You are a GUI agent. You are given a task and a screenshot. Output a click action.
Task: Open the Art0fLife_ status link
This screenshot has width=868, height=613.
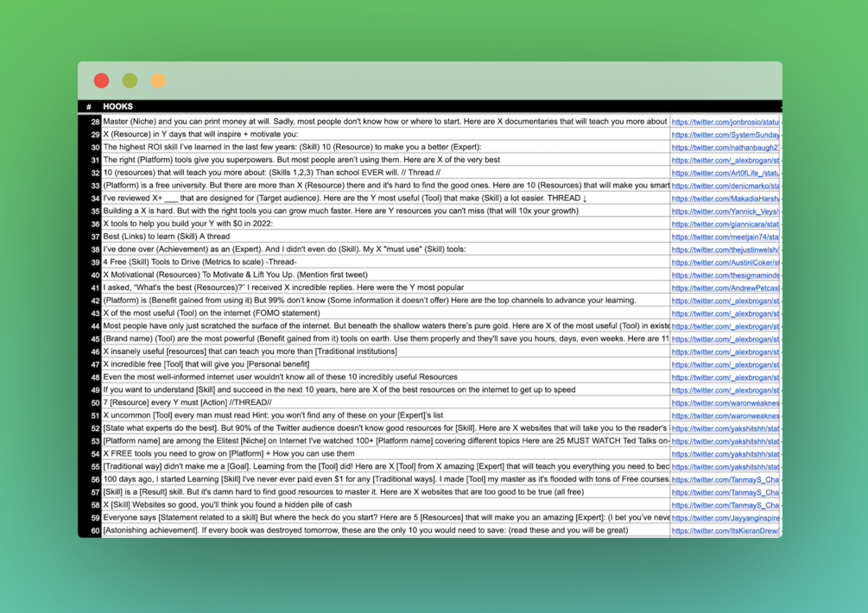click(x=725, y=173)
